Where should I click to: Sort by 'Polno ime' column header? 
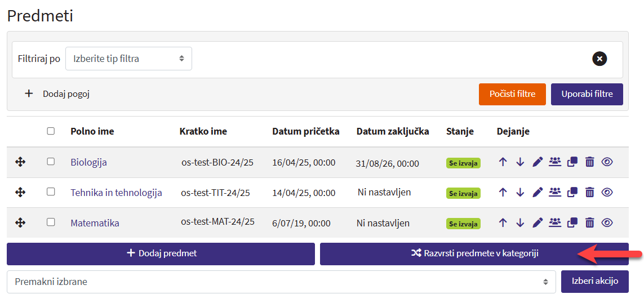92,131
